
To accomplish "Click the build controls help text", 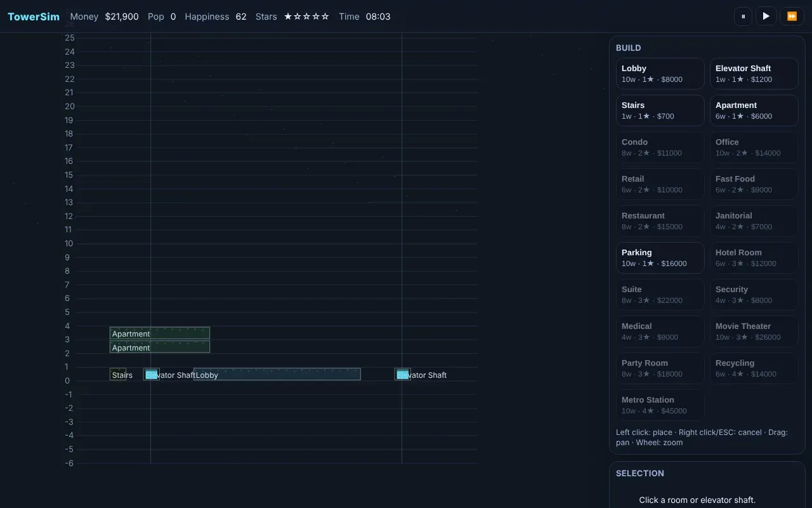I will (702, 437).
